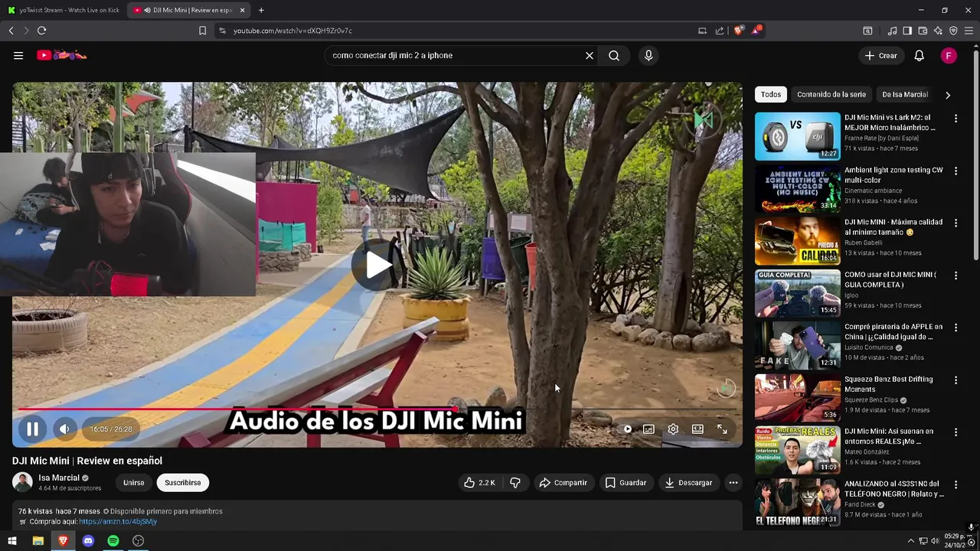Image resolution: width=980 pixels, height=551 pixels.
Task: Open the notifications bell
Action: tap(920, 55)
